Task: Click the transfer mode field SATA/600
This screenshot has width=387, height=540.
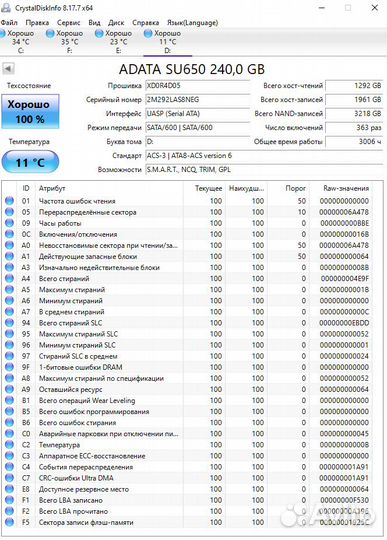Action: 198,127
